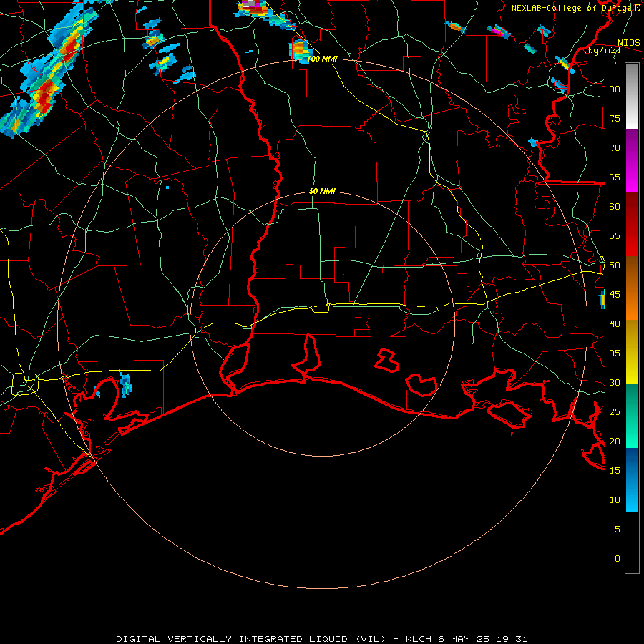Click the 70 value on the VIL scale
The height and width of the screenshot is (644, 644).
[x=615, y=148]
